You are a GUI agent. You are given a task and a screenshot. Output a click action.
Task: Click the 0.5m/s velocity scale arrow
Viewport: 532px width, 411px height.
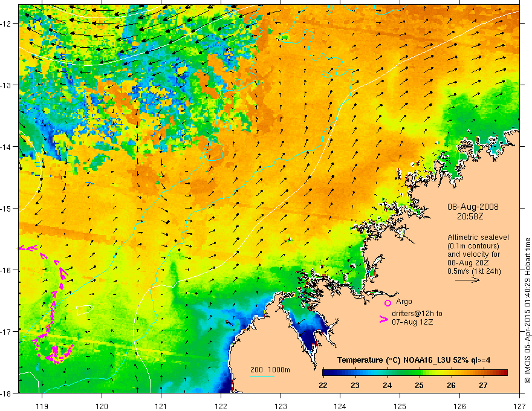[467, 280]
